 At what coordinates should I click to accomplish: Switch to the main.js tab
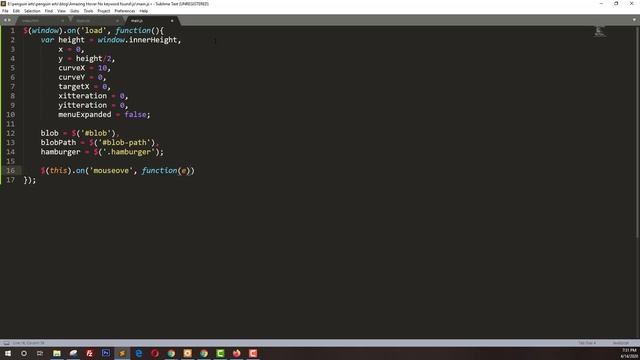[151, 20]
